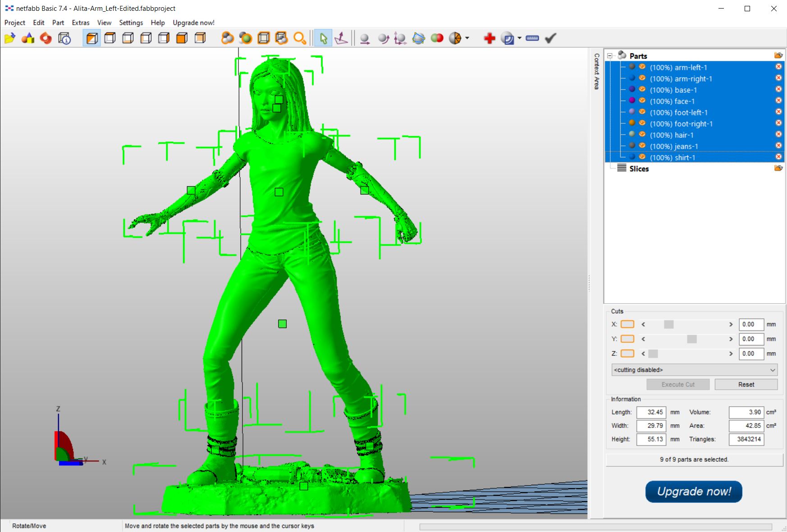Image resolution: width=787 pixels, height=532 pixels.
Task: Click the Z cut value input field
Action: click(x=751, y=354)
